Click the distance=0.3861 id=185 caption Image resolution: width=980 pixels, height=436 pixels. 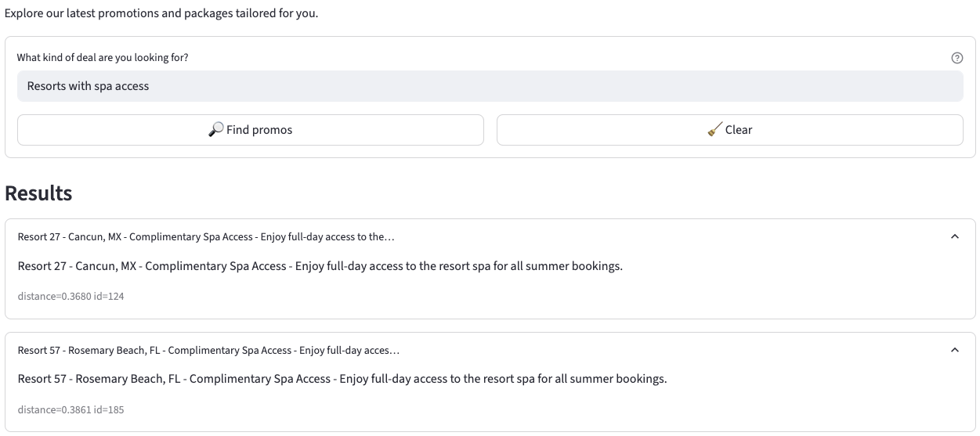(x=71, y=409)
